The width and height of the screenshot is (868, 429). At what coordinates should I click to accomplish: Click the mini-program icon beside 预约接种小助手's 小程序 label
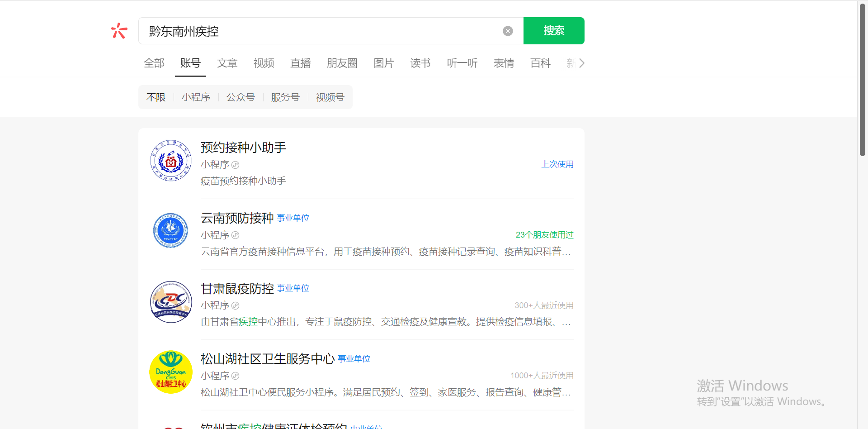click(235, 165)
